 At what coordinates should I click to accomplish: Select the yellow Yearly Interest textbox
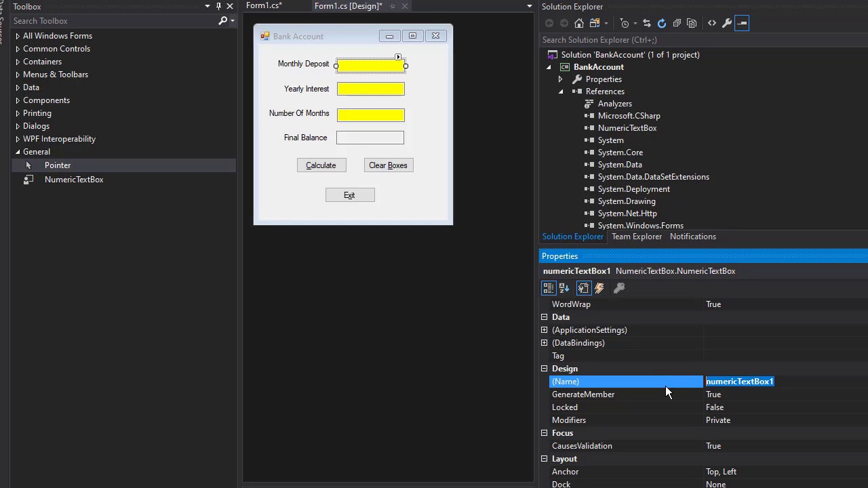point(370,89)
